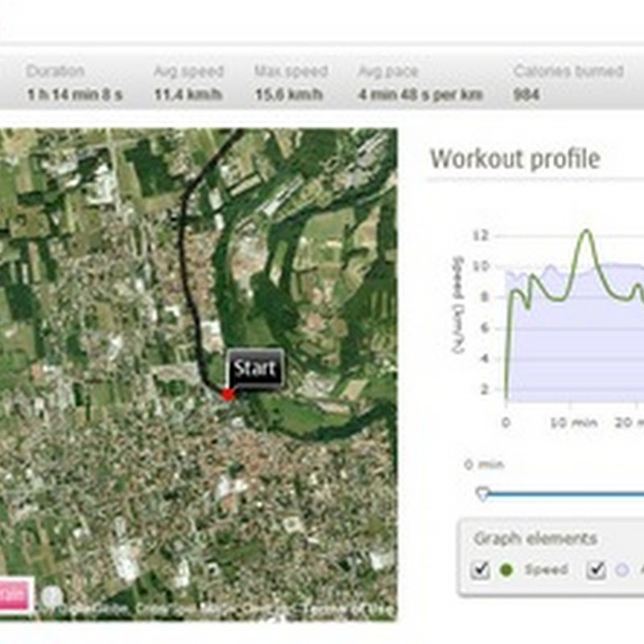The image size is (644, 644).
Task: Click the Calories burned stat label
Action: (x=568, y=72)
